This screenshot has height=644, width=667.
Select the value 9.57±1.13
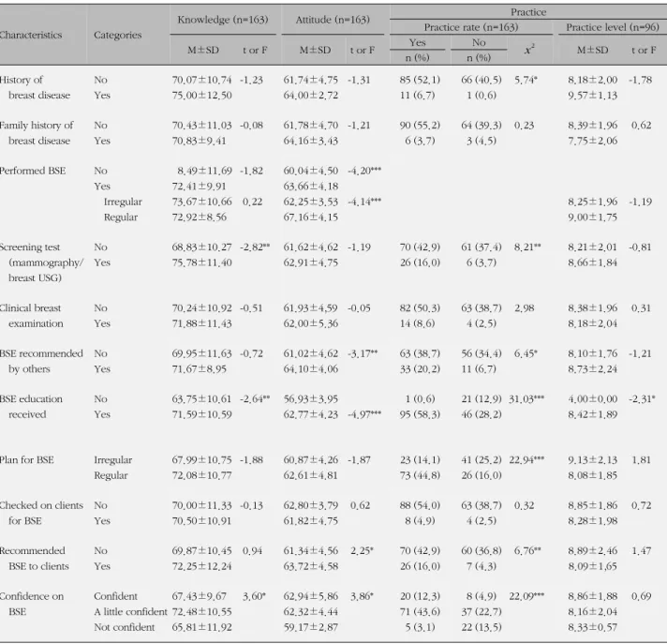(593, 95)
